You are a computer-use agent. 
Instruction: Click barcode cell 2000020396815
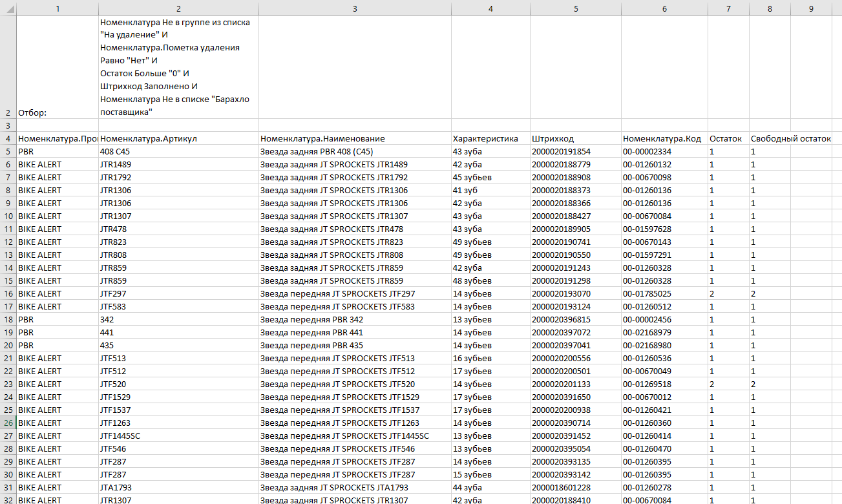(575, 320)
